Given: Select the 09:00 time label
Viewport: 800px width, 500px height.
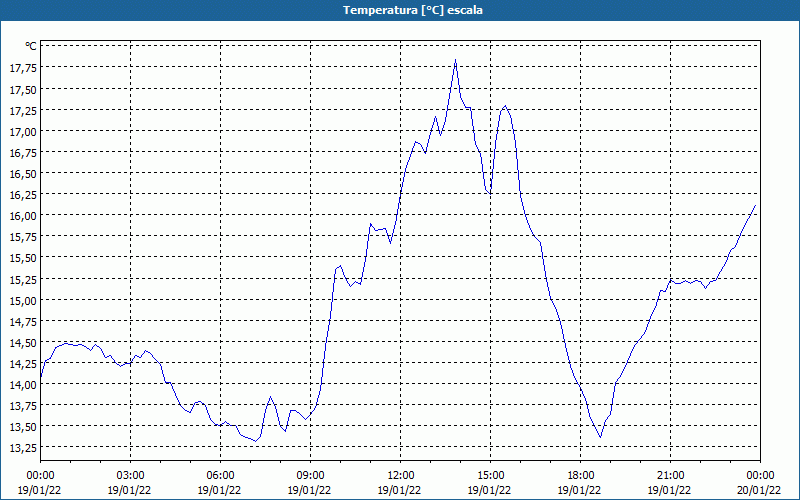Looking at the screenshot, I should [310, 476].
